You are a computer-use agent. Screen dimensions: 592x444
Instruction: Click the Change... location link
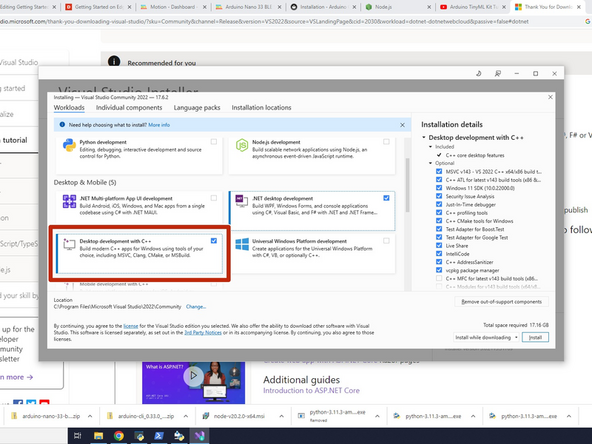[x=196, y=307]
